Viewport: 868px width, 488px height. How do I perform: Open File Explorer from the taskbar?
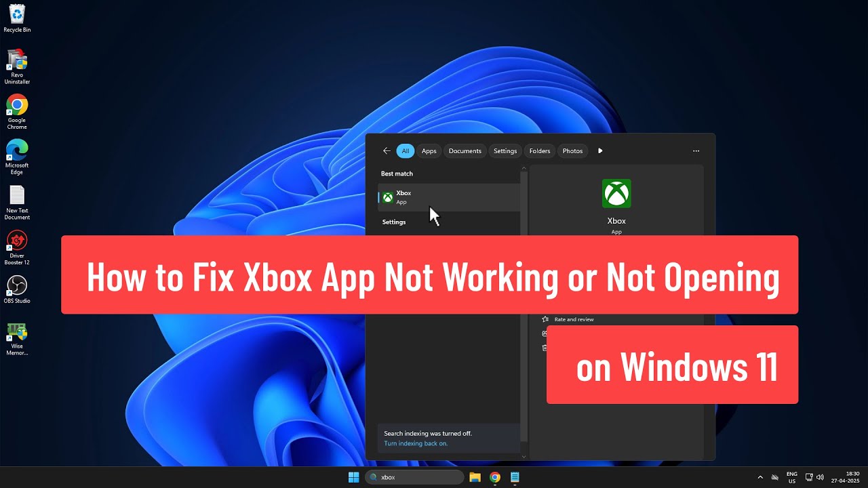pyautogui.click(x=475, y=477)
